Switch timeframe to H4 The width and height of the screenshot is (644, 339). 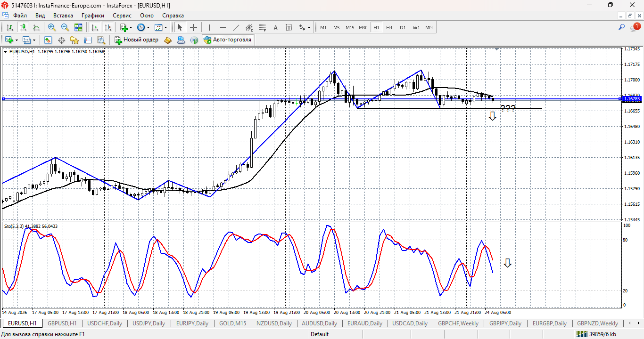(389, 28)
